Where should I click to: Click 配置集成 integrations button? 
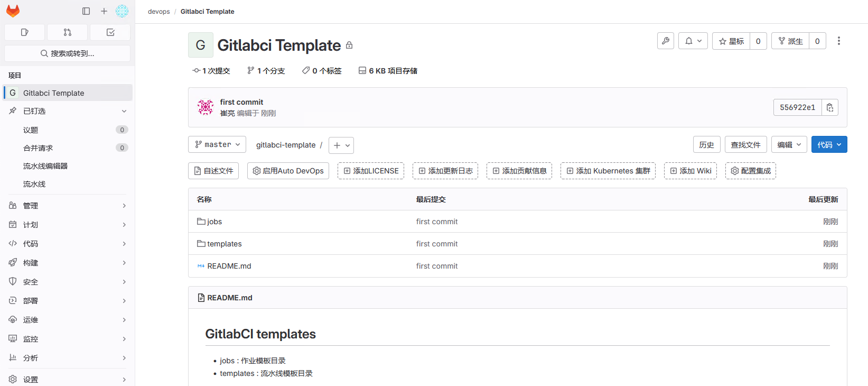click(x=751, y=171)
